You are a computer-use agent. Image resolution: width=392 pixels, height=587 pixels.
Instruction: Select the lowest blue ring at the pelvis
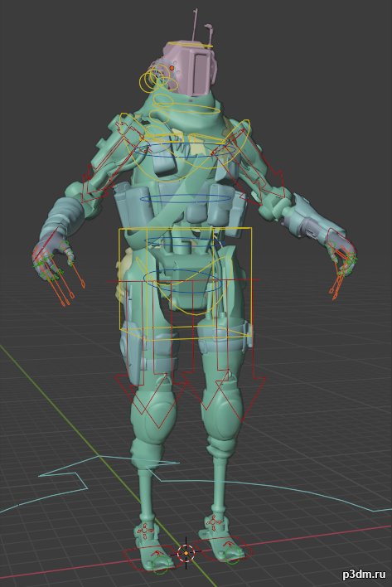184,281
